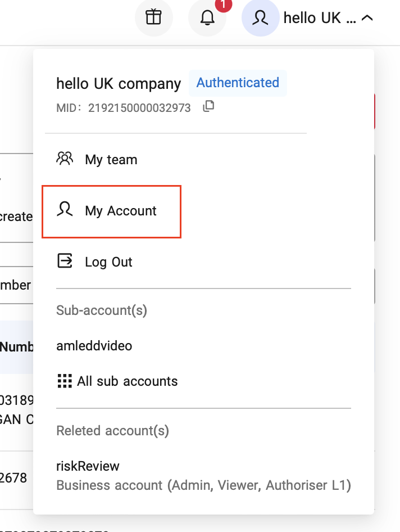Copy the MID number using copy icon
400x532 pixels.
pos(208,106)
